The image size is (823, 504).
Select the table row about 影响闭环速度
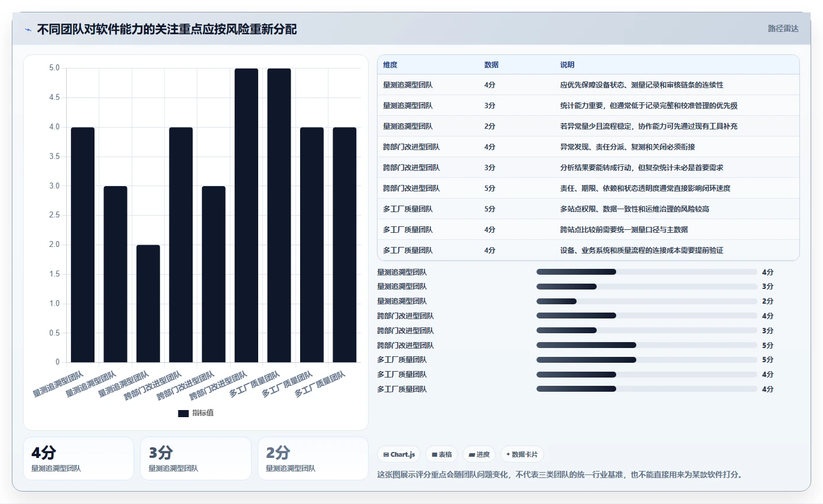[x=588, y=188]
